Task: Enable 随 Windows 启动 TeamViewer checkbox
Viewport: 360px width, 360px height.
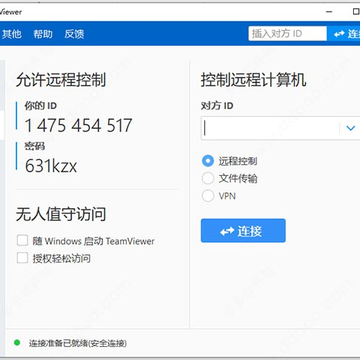Action: 22,240
